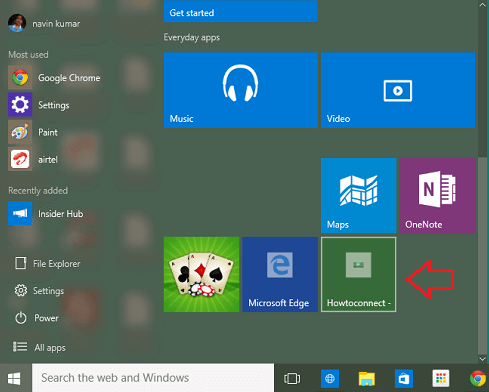Open the colorful grid app on taskbar

click(x=441, y=378)
